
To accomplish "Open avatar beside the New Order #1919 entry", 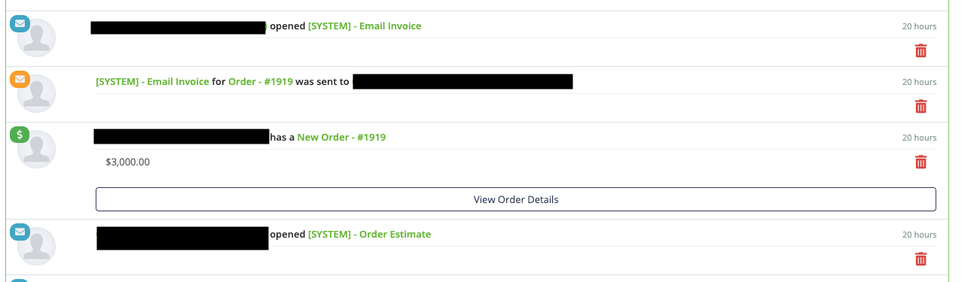I will point(36,150).
